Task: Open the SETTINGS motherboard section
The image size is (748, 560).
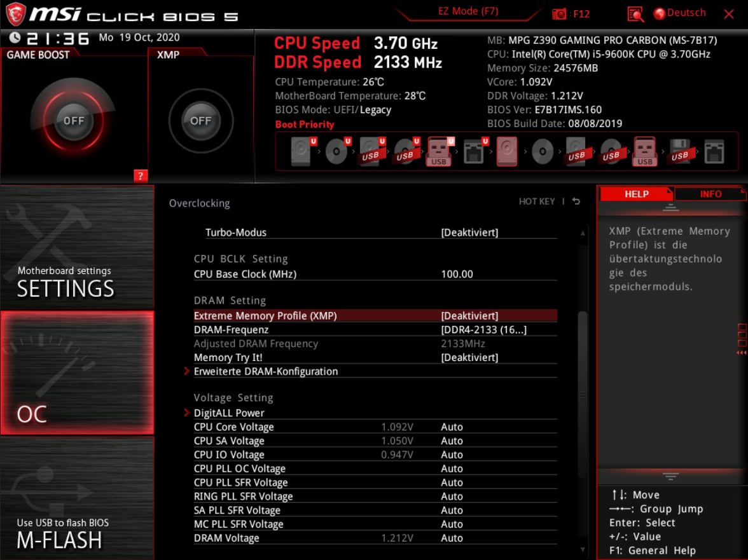Action: coord(78,247)
